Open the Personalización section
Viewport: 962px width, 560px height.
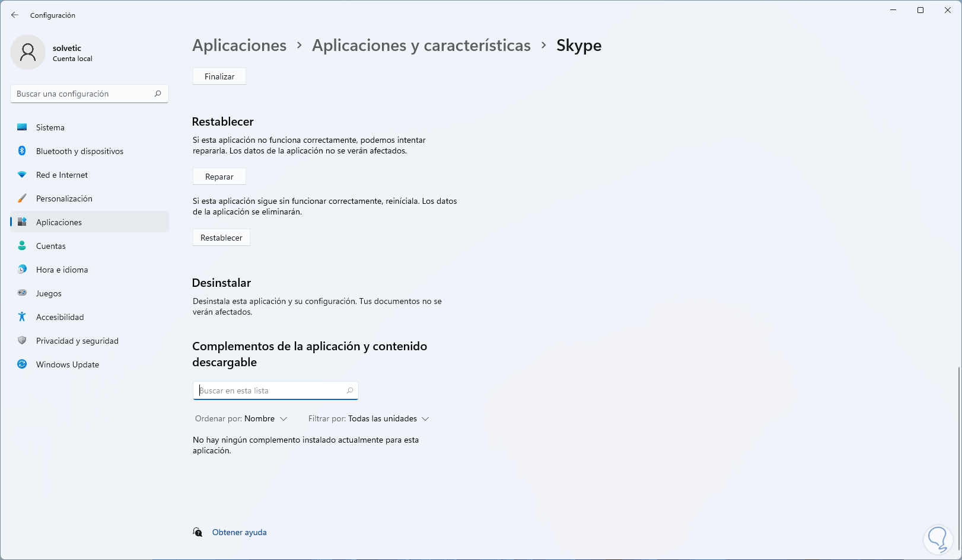click(x=90, y=199)
